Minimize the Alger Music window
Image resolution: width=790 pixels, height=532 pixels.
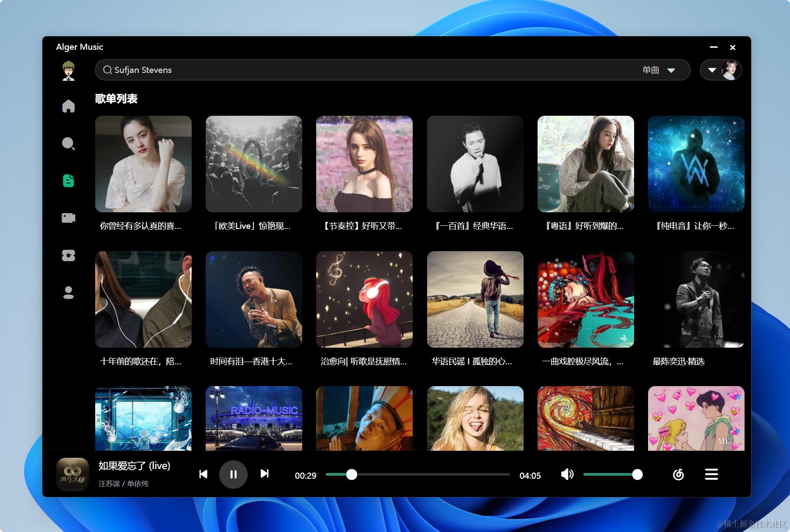click(x=714, y=47)
